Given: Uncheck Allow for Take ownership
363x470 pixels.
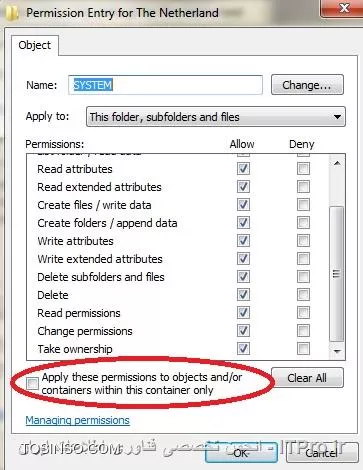Looking at the screenshot, I should point(243,349).
